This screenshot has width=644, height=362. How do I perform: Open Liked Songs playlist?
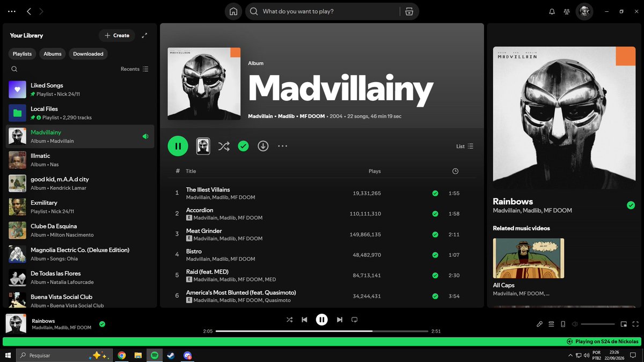(x=80, y=90)
